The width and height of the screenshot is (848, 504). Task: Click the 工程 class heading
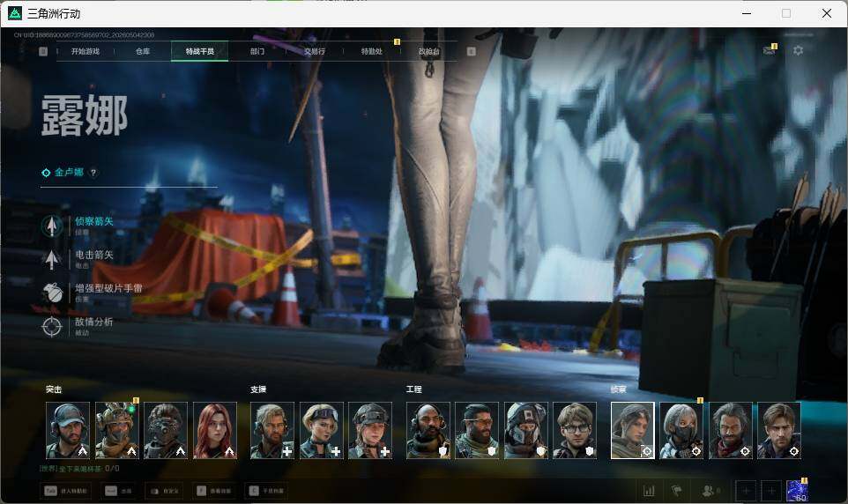pyautogui.click(x=413, y=389)
